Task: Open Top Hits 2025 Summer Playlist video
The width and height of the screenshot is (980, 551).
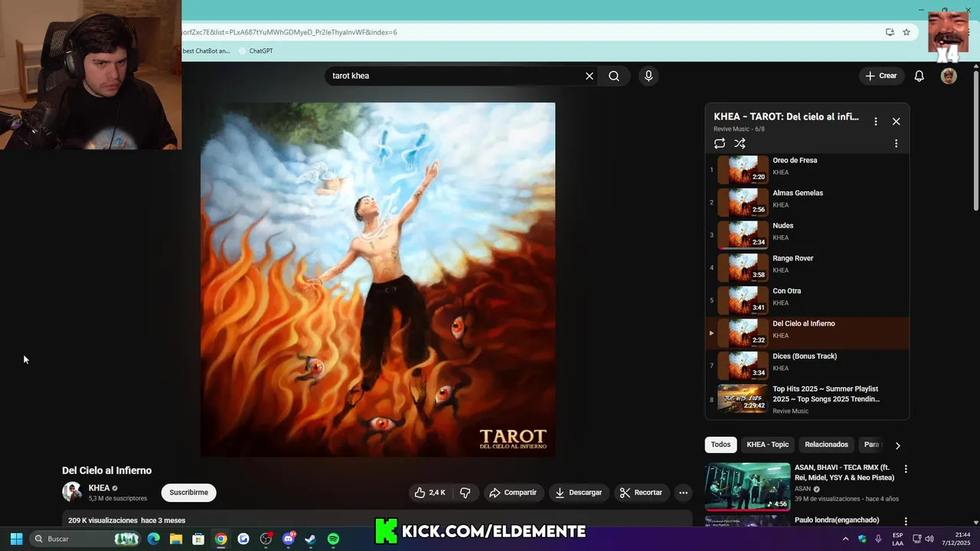Action: point(807,399)
